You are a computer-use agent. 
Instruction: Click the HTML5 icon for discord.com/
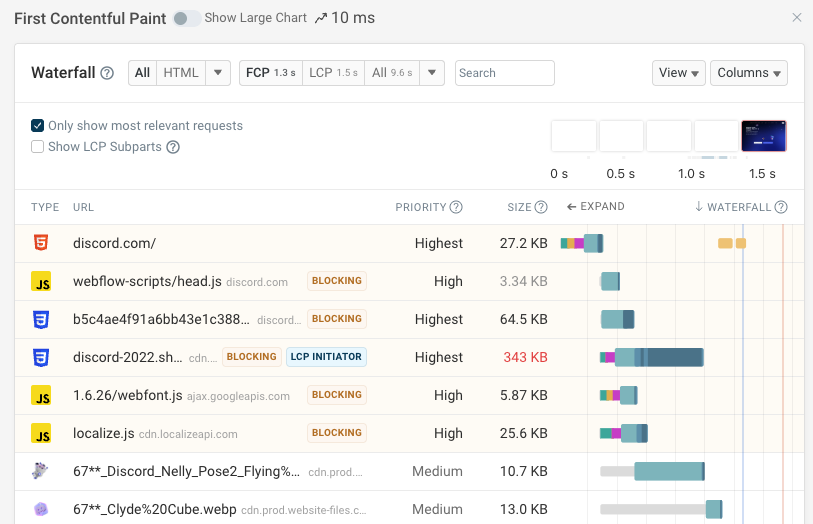pyautogui.click(x=40, y=243)
